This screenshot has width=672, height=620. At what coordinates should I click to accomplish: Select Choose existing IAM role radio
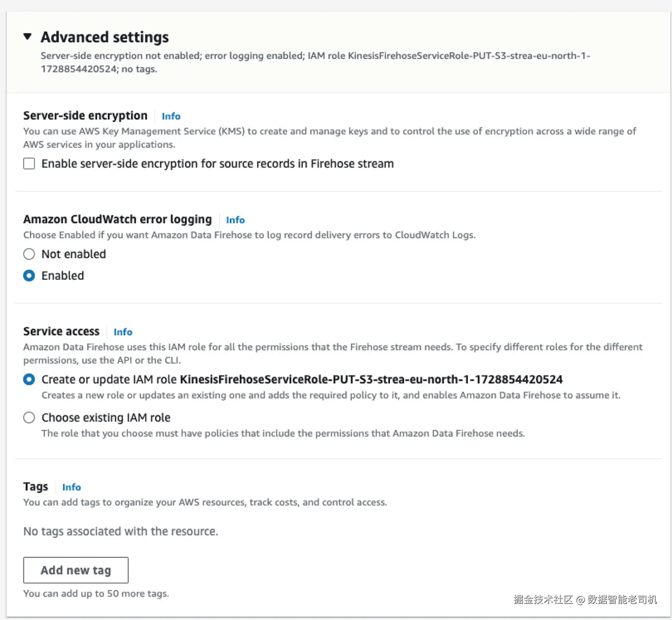point(29,418)
